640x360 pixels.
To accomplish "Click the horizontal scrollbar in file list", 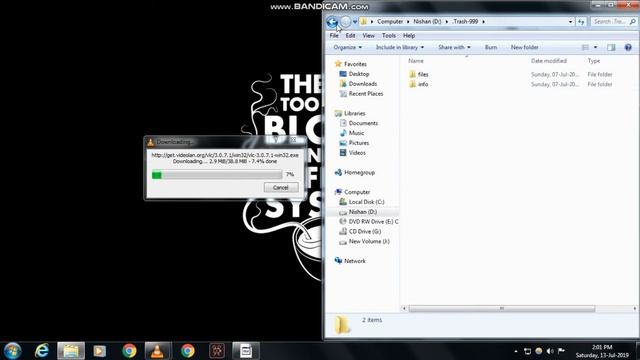I will click(502, 309).
